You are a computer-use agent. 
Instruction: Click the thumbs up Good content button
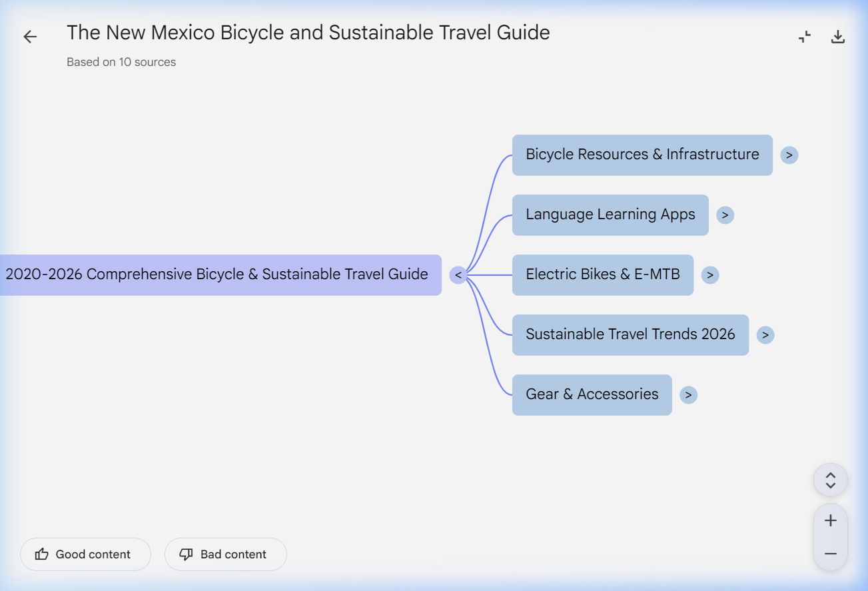tap(85, 554)
